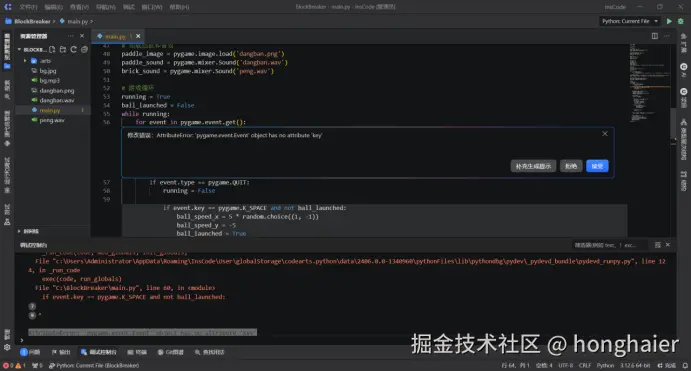Viewport: 692px width, 371px height.
Task: Split the editor with the split-view icon
Action: [654, 36]
